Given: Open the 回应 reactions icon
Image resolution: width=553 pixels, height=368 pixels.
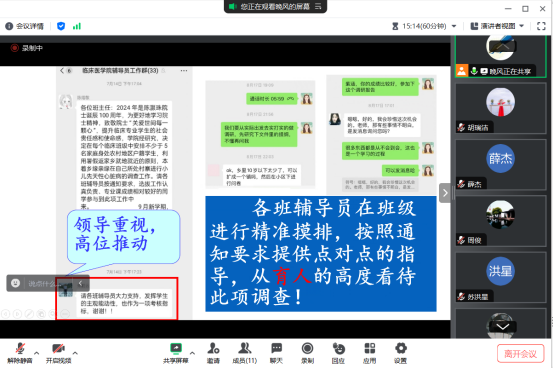Looking at the screenshot, I should 338,353.
